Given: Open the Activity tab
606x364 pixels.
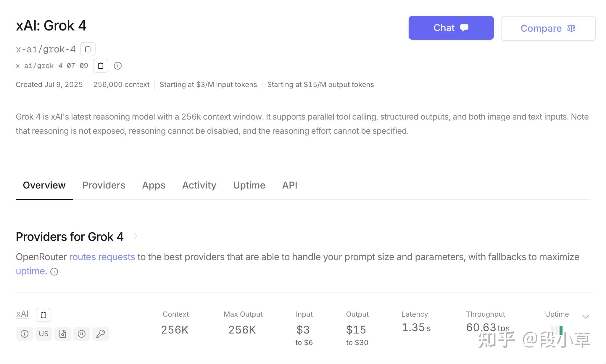Looking at the screenshot, I should click(x=199, y=185).
